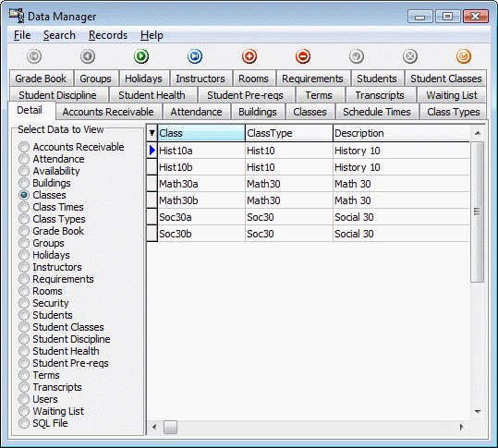
Task: Open the Records menu
Action: (108, 35)
